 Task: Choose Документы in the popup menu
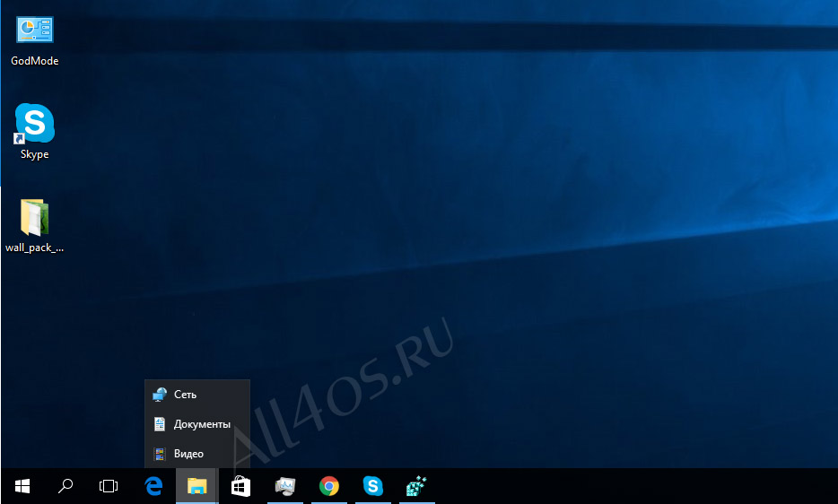pos(197,424)
